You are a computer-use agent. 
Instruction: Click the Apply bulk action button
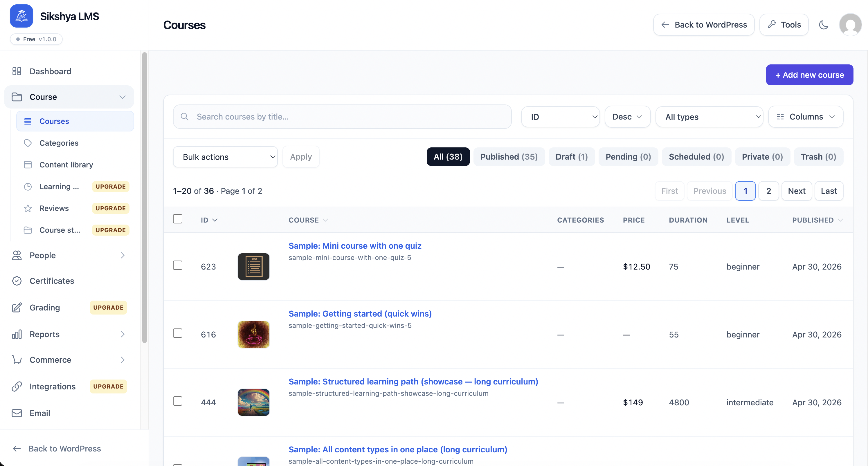(x=301, y=157)
